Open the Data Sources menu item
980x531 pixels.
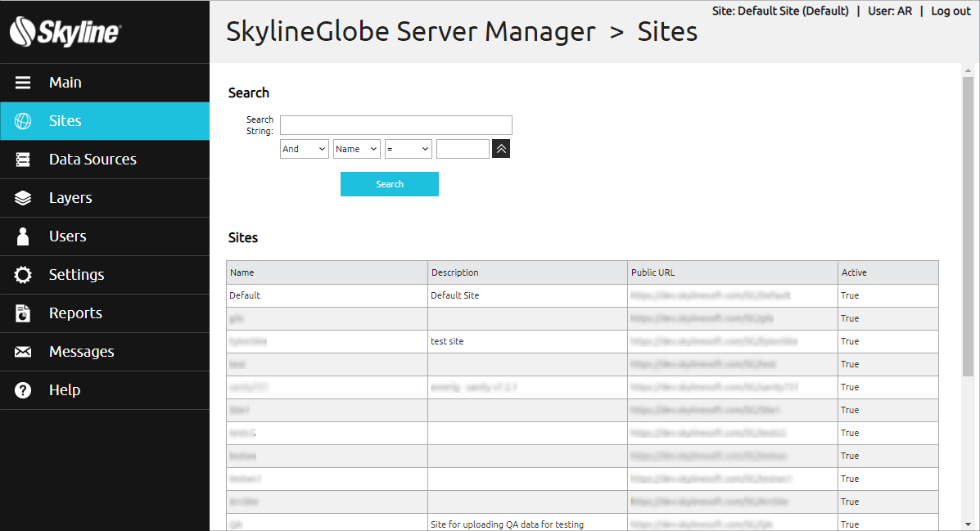click(x=105, y=160)
